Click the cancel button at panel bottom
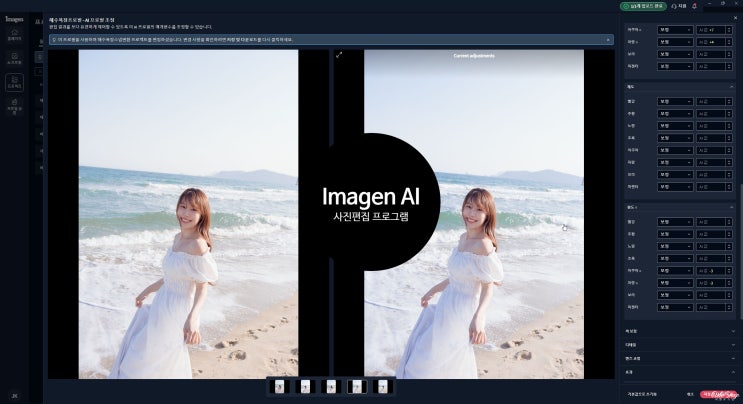The width and height of the screenshot is (743, 404). [x=690, y=394]
